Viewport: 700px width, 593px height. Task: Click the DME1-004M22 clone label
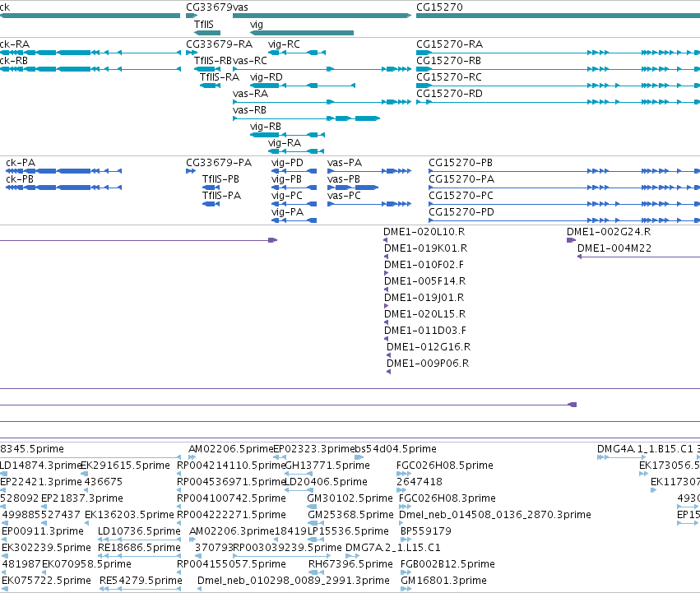pyautogui.click(x=614, y=248)
